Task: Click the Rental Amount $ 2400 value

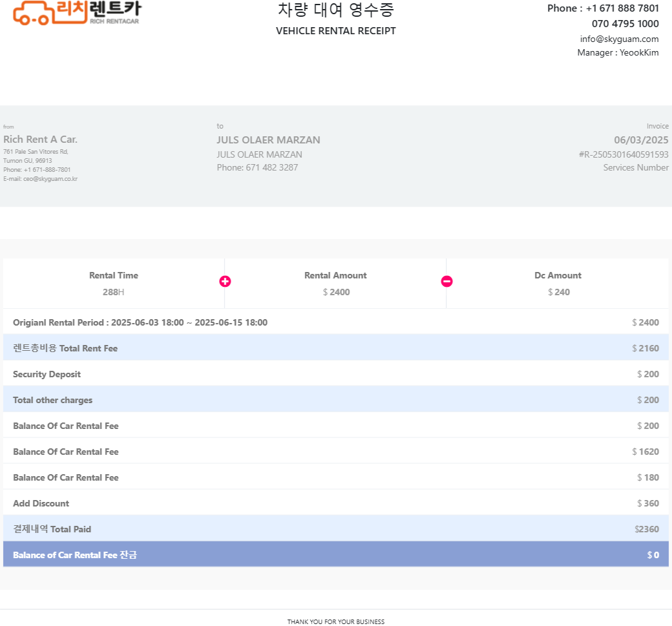Action: (x=337, y=292)
